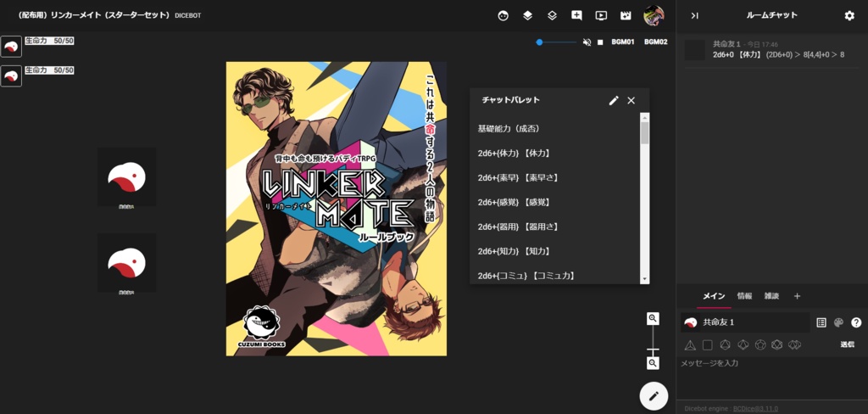Switch to 情報 chat tab

[x=744, y=296]
